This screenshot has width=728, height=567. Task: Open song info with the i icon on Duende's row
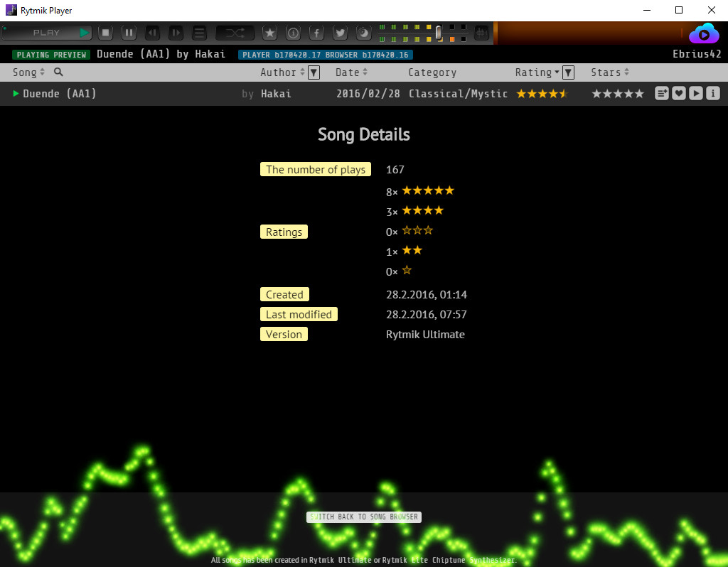(713, 93)
